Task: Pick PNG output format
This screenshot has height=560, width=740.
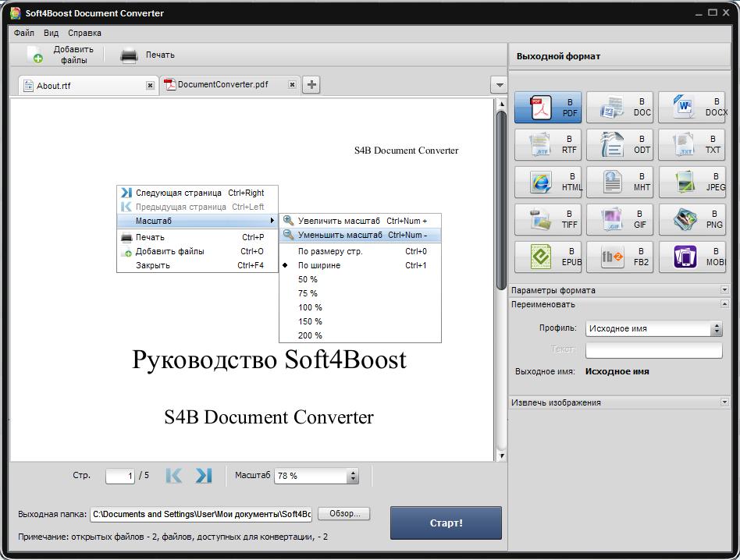Action: coord(692,219)
